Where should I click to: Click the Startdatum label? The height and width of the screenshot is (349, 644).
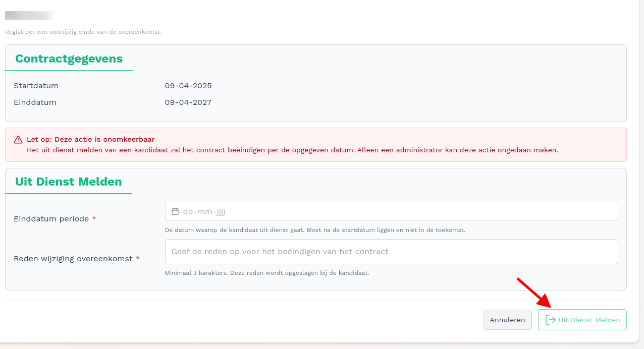point(36,86)
